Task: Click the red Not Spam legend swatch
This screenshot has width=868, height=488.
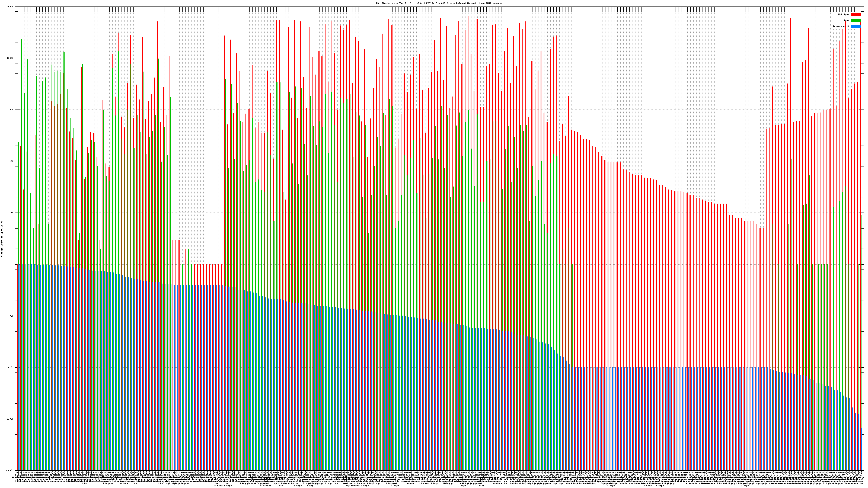Action: tap(856, 14)
